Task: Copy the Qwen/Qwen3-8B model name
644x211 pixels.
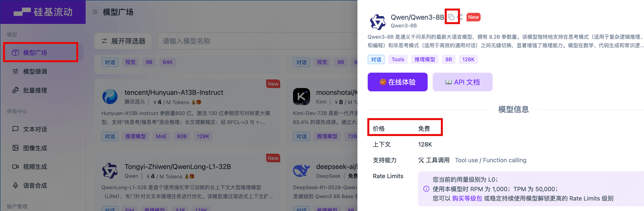Action: click(x=451, y=17)
